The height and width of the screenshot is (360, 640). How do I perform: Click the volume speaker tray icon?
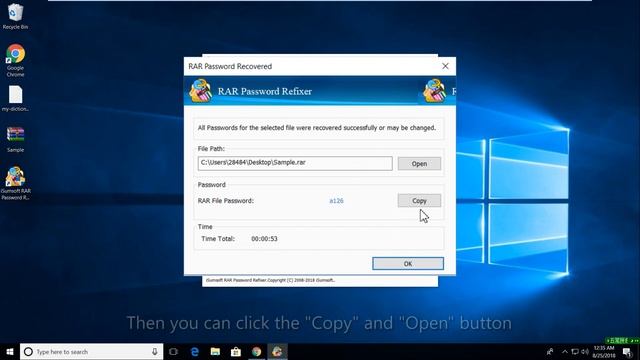tap(584, 351)
